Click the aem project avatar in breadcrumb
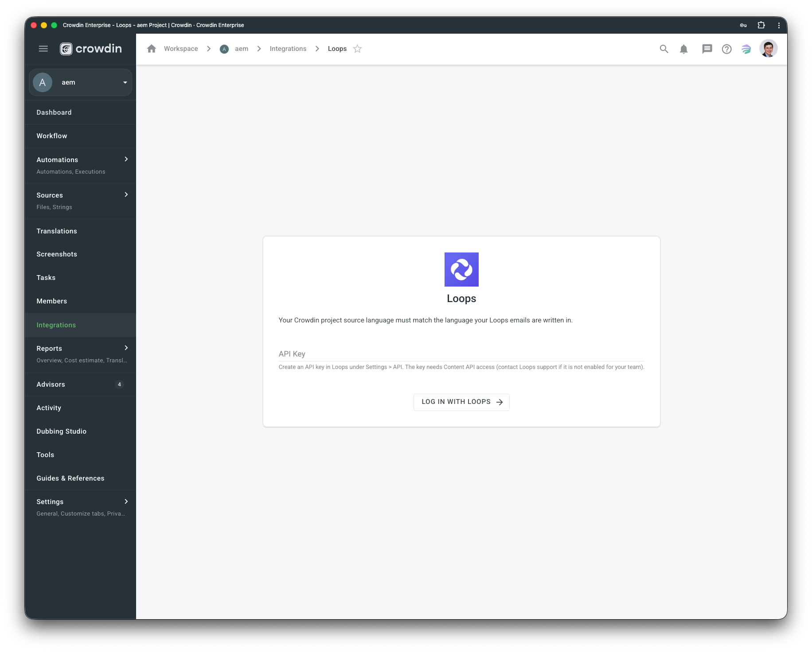Screen dimensions: 812x652 tap(224, 49)
